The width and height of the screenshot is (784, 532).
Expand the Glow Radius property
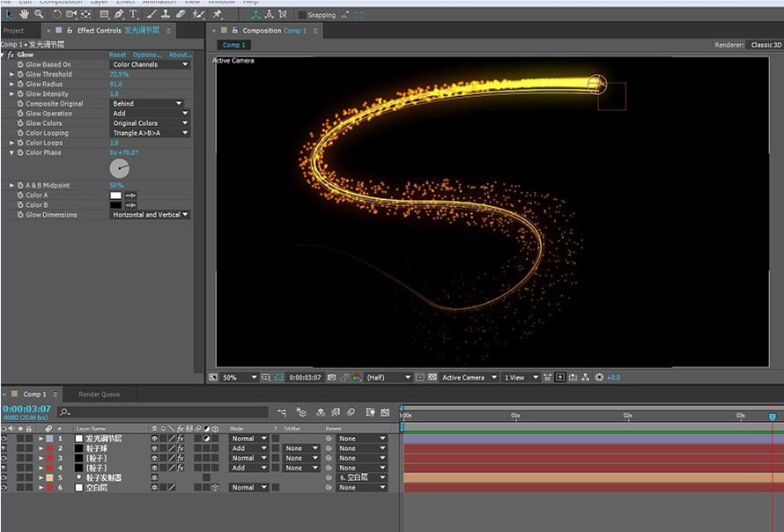[x=12, y=84]
